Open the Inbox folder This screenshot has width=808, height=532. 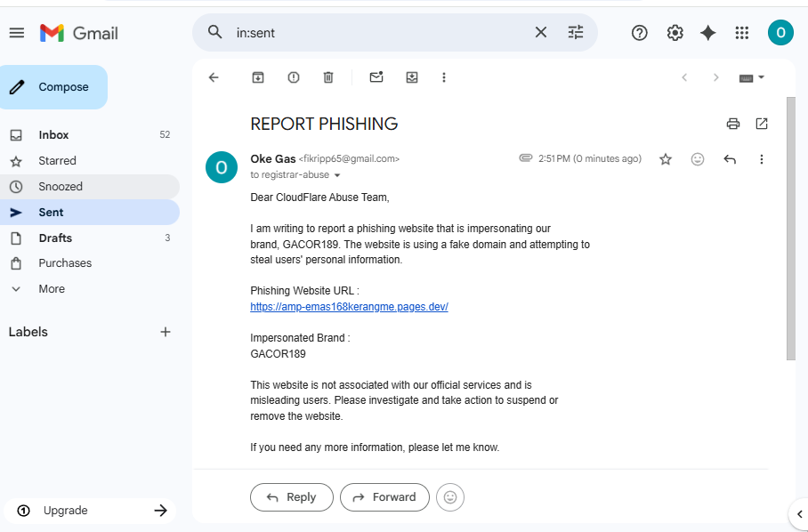tap(90, 135)
